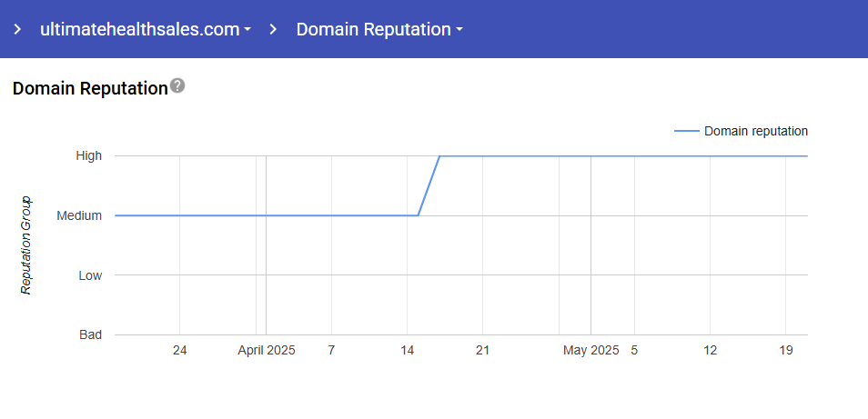Select 'May 2025' on the date axis
The height and width of the screenshot is (419, 868).
590,350
